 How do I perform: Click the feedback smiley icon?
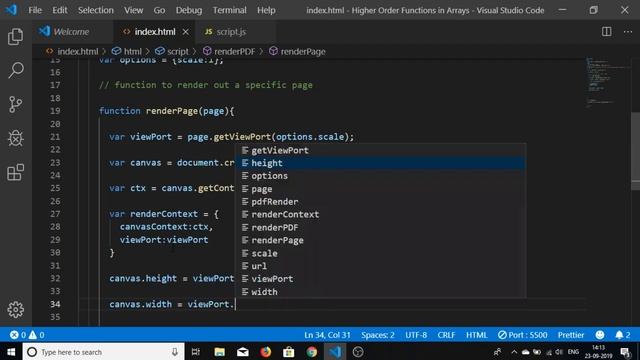click(600, 335)
